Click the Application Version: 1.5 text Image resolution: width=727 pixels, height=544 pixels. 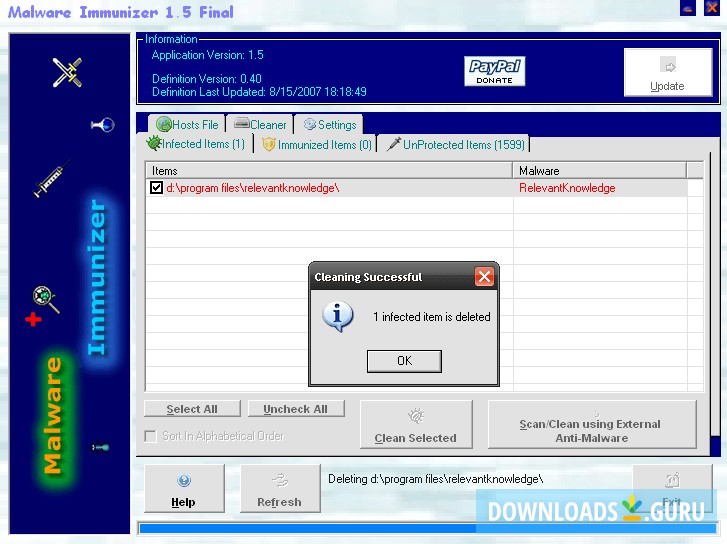coord(207,55)
